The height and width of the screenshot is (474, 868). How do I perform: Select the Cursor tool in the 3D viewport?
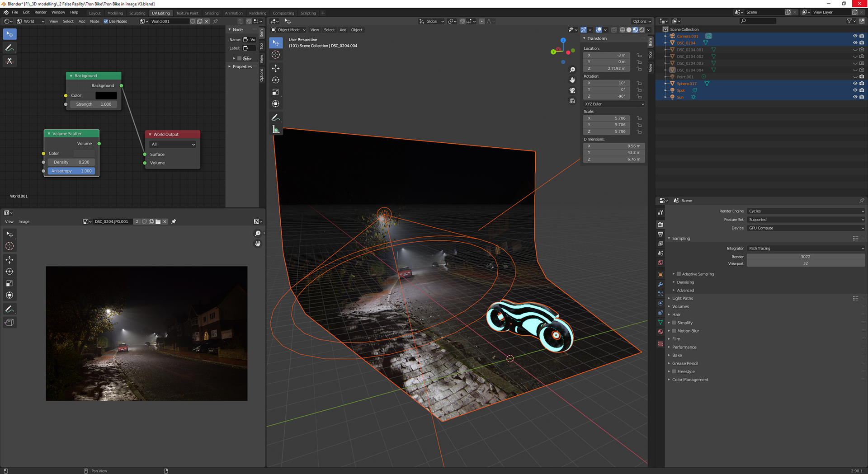(275, 55)
